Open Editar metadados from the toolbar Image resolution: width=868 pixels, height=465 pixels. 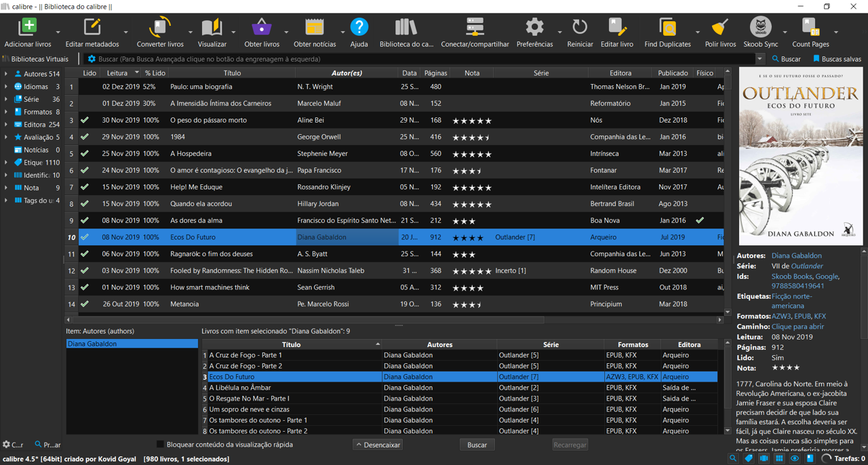92,28
